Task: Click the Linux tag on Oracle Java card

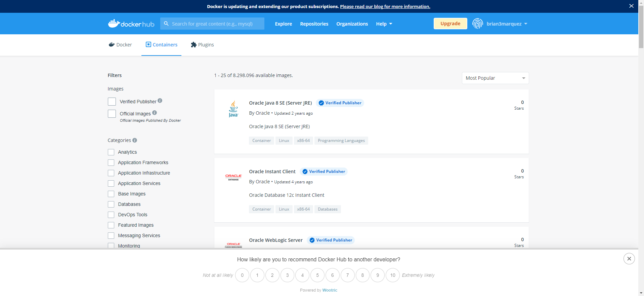Action: [x=284, y=141]
